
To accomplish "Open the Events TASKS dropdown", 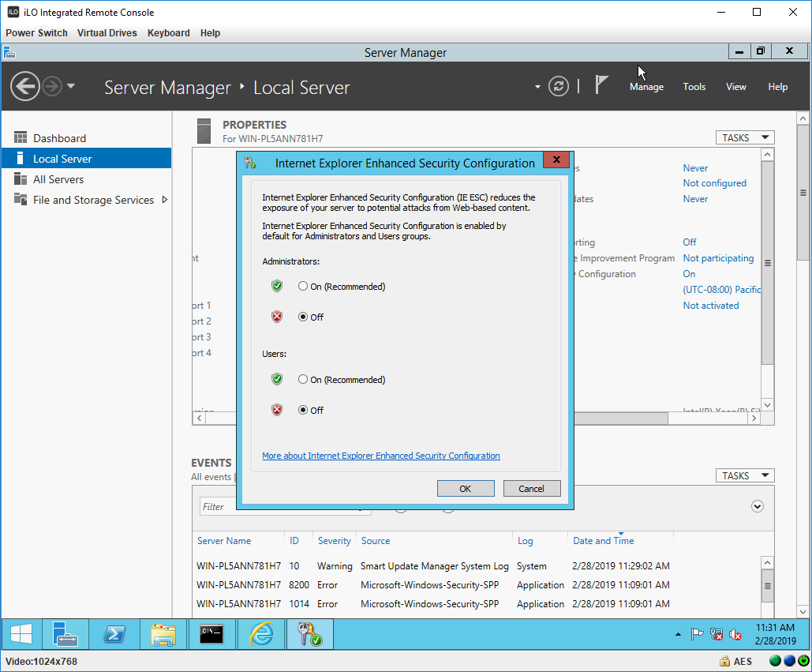I will click(x=744, y=475).
